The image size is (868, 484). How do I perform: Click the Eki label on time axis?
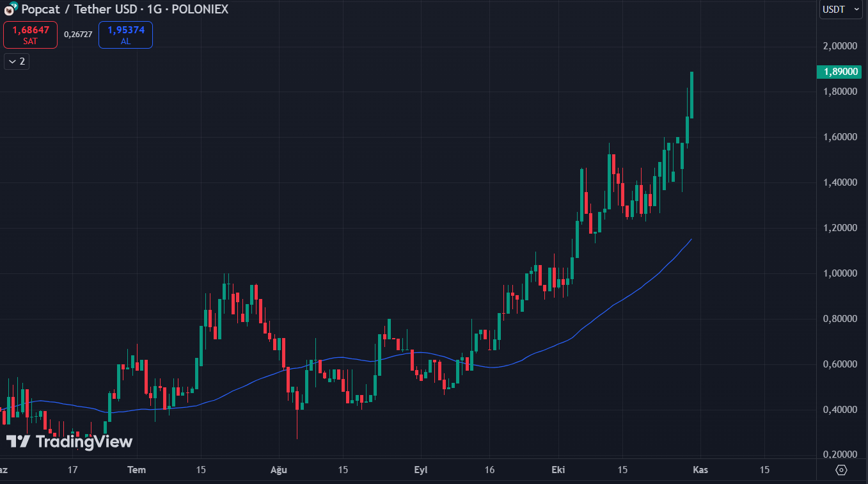coord(558,470)
